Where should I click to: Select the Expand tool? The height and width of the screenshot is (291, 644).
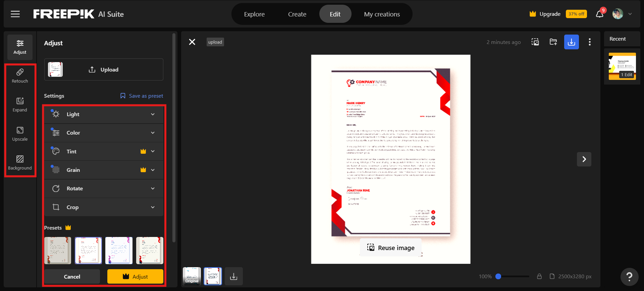tap(20, 105)
